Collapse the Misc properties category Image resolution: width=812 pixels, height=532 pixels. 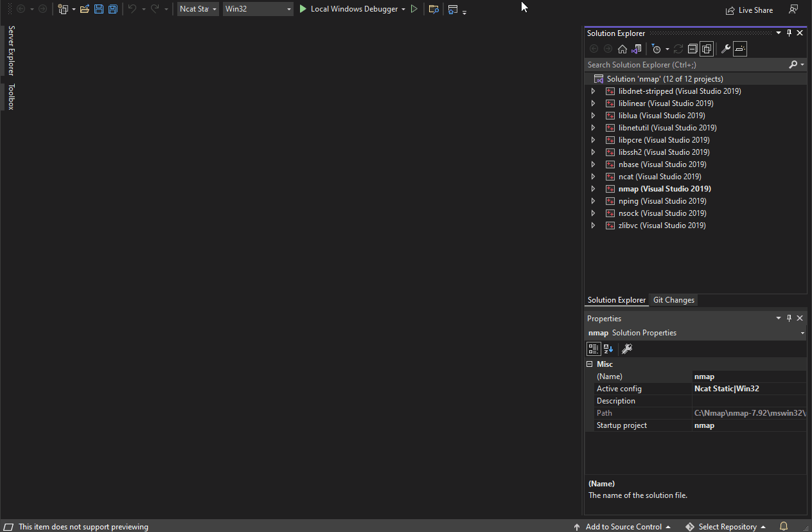[590, 364]
